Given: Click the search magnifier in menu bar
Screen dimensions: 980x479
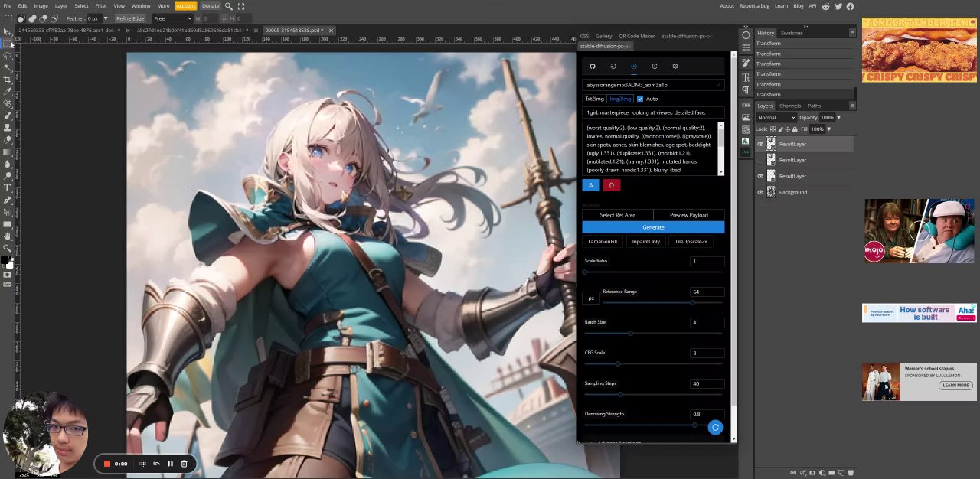Looking at the screenshot, I should click(228, 6).
